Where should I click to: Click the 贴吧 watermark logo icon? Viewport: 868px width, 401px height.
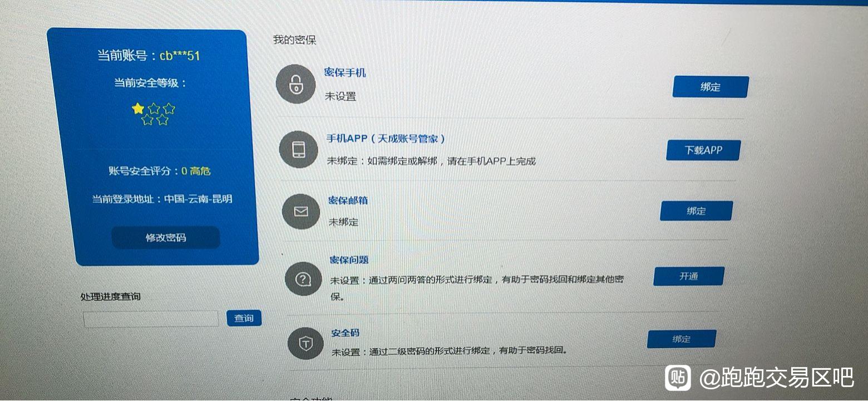click(678, 378)
